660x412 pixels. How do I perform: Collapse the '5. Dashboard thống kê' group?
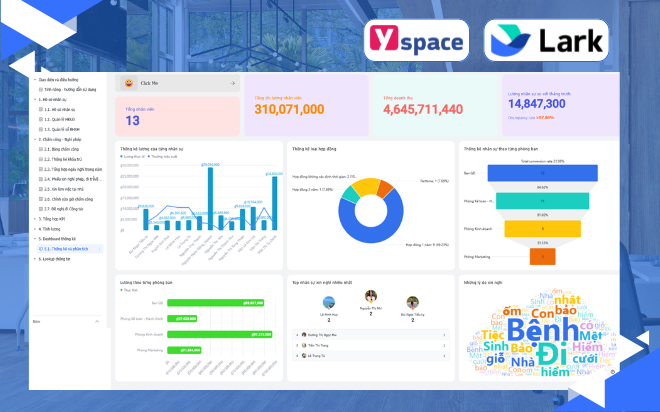point(35,239)
